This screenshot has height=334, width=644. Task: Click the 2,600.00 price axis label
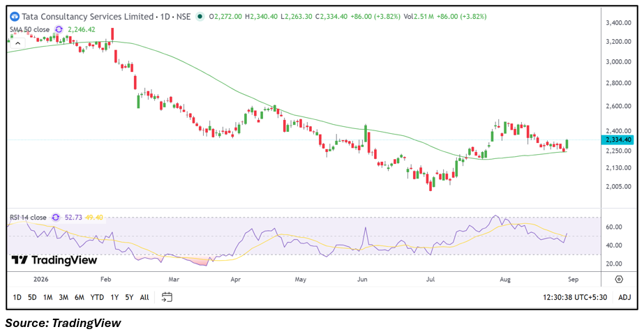pos(619,106)
